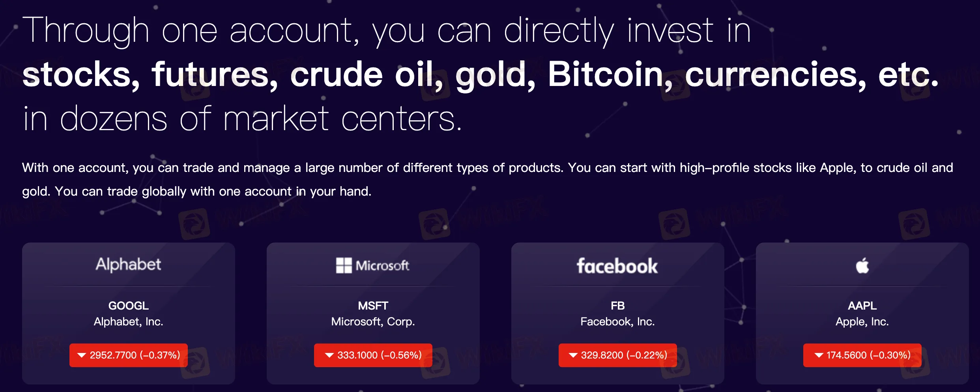Viewport: 980px width, 392px height.
Task: Click the MSFT down arrow icon
Action: pos(329,355)
